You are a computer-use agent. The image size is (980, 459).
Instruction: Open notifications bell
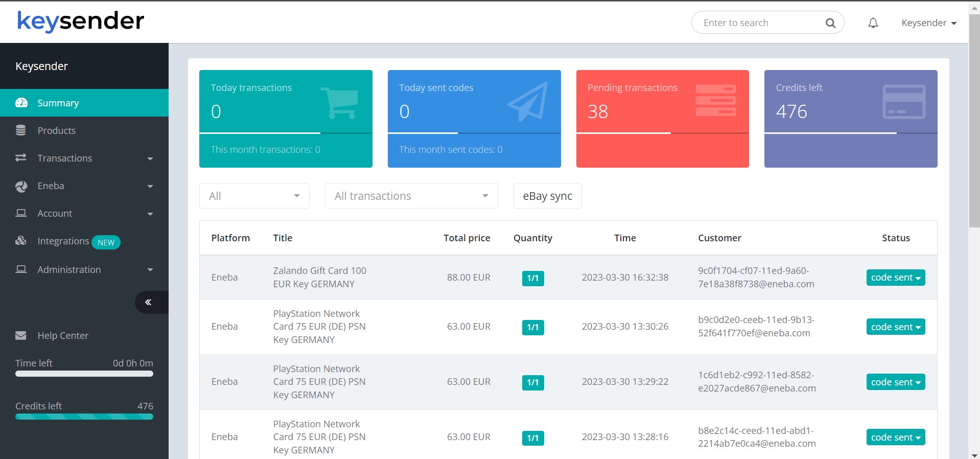pyautogui.click(x=873, y=23)
